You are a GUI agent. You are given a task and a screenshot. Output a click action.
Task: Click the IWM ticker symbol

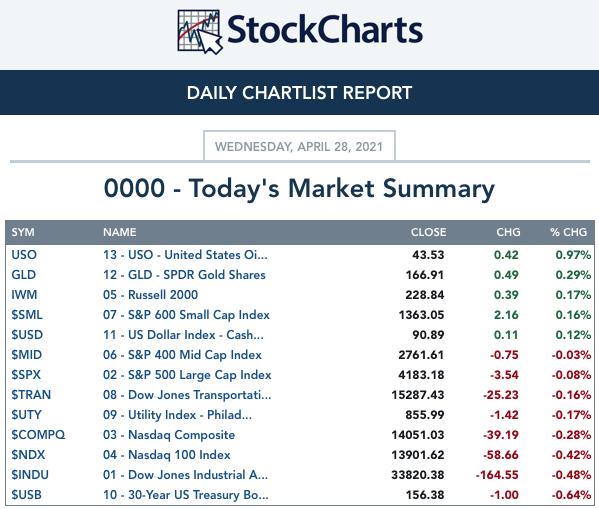point(24,295)
